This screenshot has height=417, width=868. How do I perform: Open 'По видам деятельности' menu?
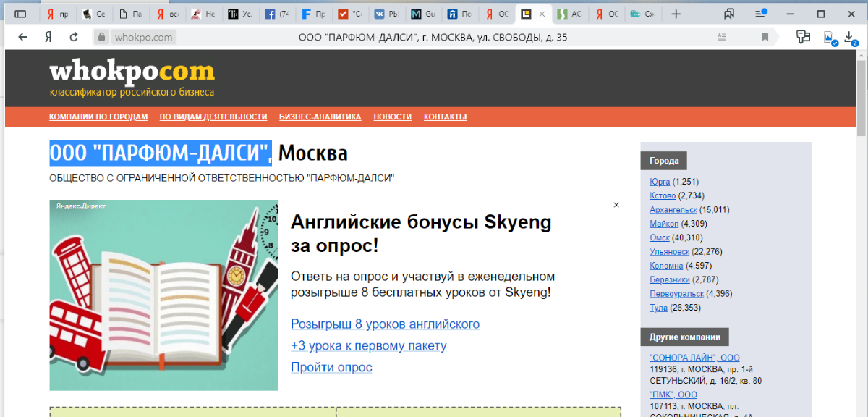pyautogui.click(x=213, y=117)
